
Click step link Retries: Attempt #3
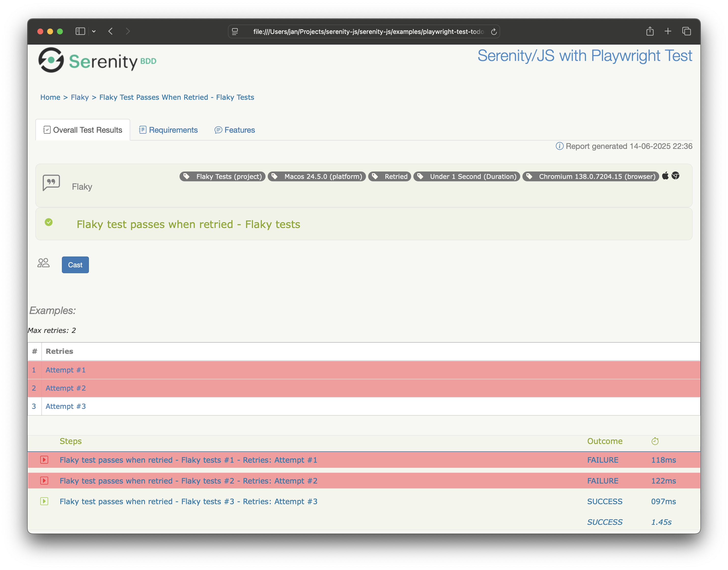(x=188, y=501)
